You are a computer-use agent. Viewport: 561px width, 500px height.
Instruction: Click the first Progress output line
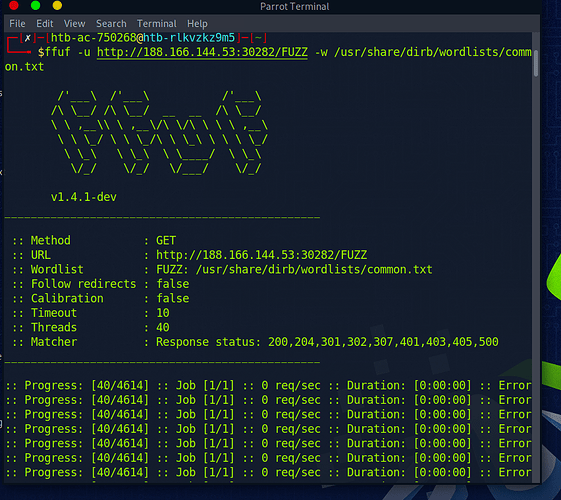[268, 386]
